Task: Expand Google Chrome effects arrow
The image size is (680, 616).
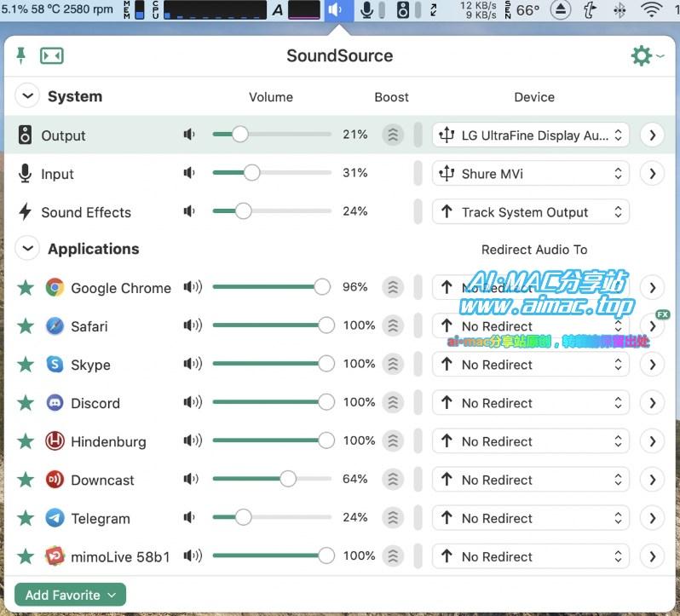Action: (x=652, y=287)
